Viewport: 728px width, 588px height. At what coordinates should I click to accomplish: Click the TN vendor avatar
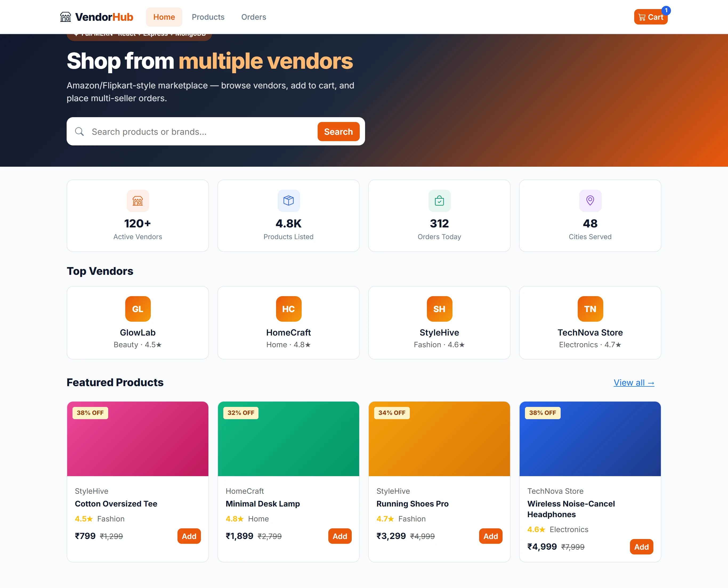point(590,309)
